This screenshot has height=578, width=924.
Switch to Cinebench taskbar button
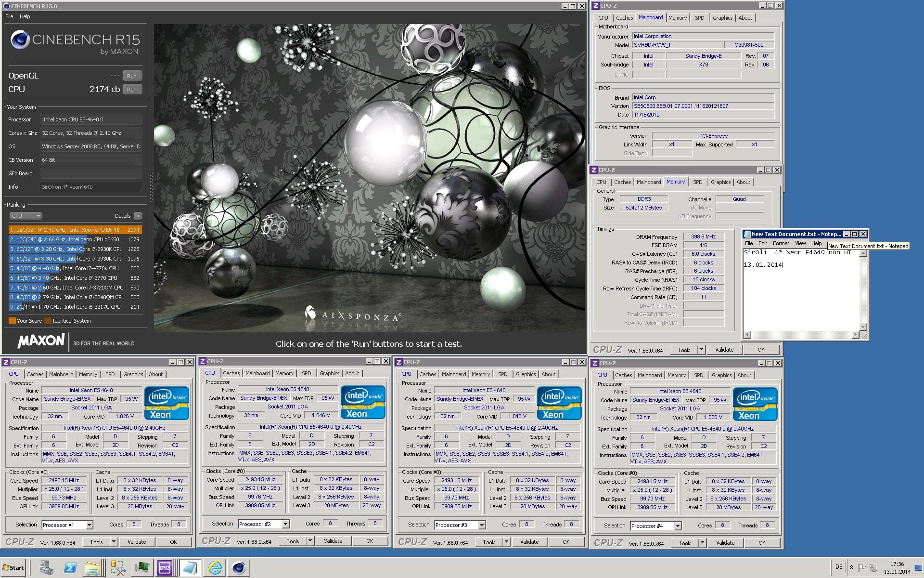point(239,568)
